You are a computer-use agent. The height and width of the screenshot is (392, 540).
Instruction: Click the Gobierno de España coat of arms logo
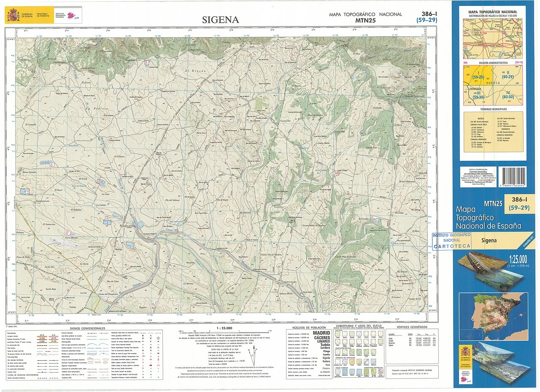12,16
